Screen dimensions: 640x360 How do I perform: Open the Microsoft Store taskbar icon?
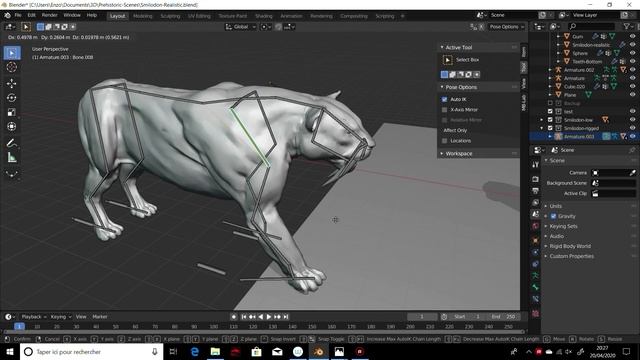coord(256,351)
